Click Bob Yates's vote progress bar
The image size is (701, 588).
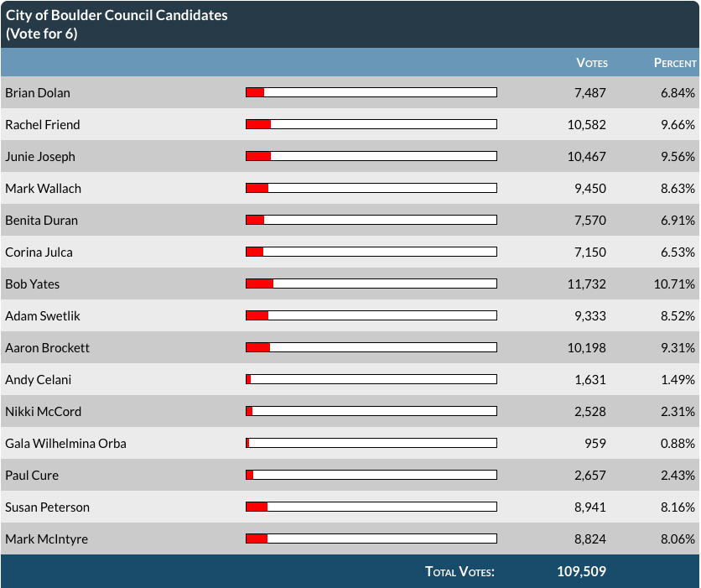click(371, 284)
